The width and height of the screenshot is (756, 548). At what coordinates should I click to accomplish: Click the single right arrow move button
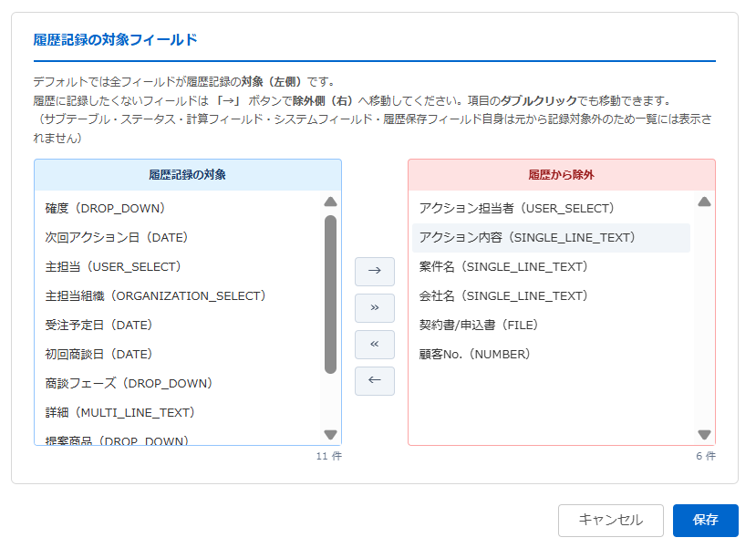(x=375, y=272)
